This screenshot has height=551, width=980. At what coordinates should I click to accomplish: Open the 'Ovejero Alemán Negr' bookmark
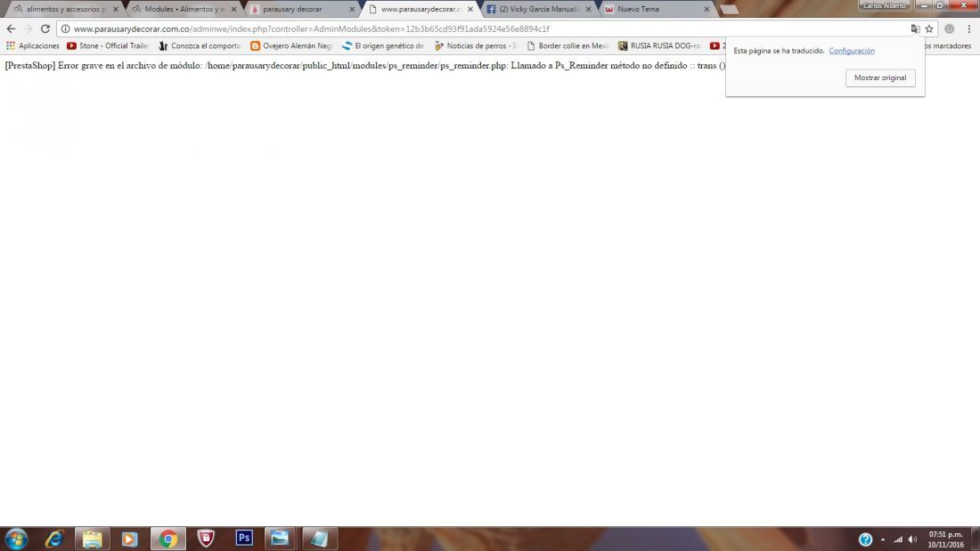[x=291, y=45]
